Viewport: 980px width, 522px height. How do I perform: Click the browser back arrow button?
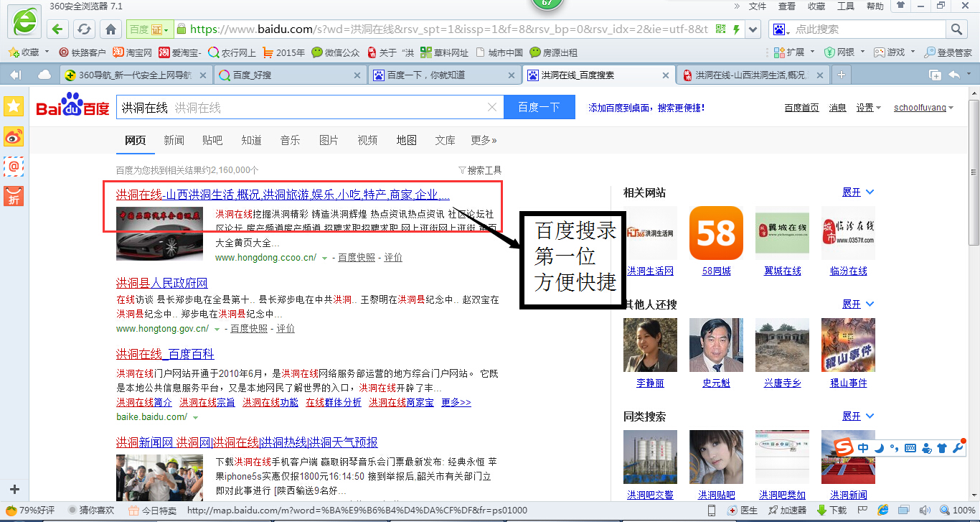[58, 29]
